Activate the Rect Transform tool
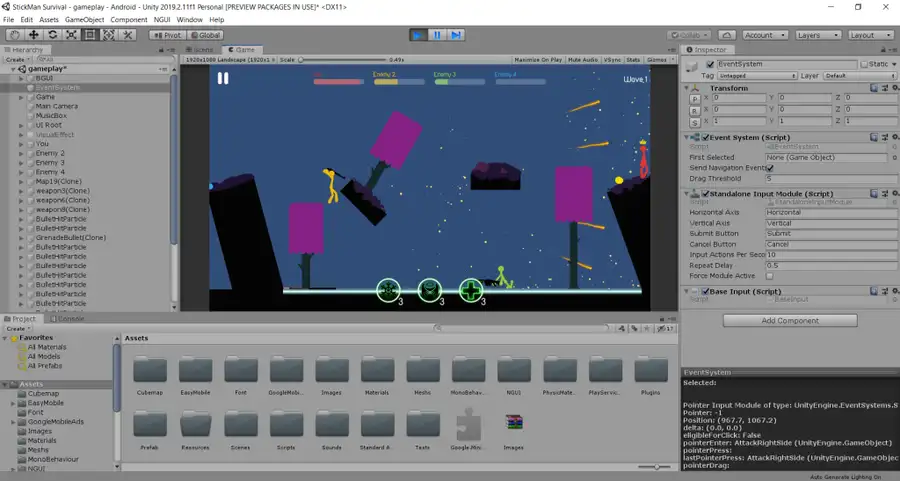Image resolution: width=900 pixels, height=481 pixels. [x=90, y=35]
